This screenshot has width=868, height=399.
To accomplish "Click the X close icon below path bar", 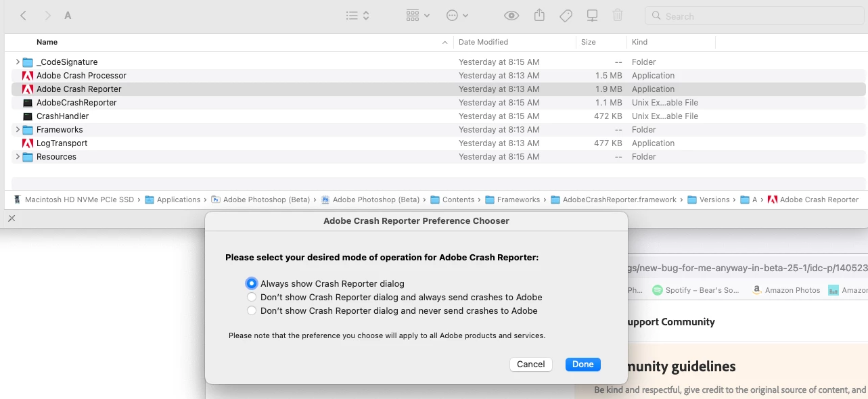I will [12, 218].
